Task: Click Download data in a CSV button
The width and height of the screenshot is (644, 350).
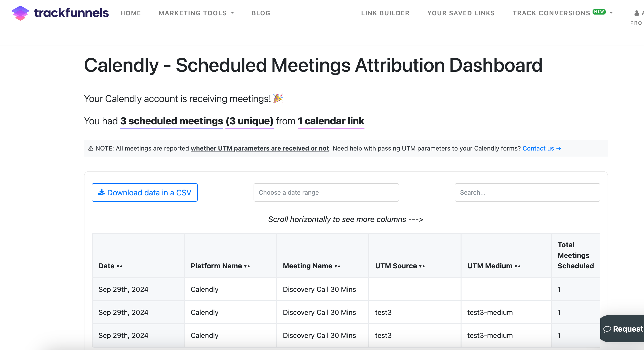Action: pos(145,192)
